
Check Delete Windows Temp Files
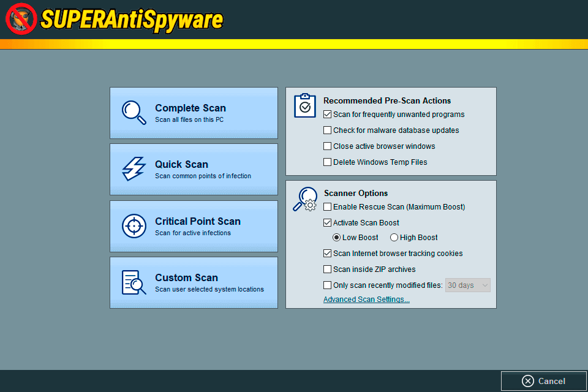pyautogui.click(x=327, y=162)
